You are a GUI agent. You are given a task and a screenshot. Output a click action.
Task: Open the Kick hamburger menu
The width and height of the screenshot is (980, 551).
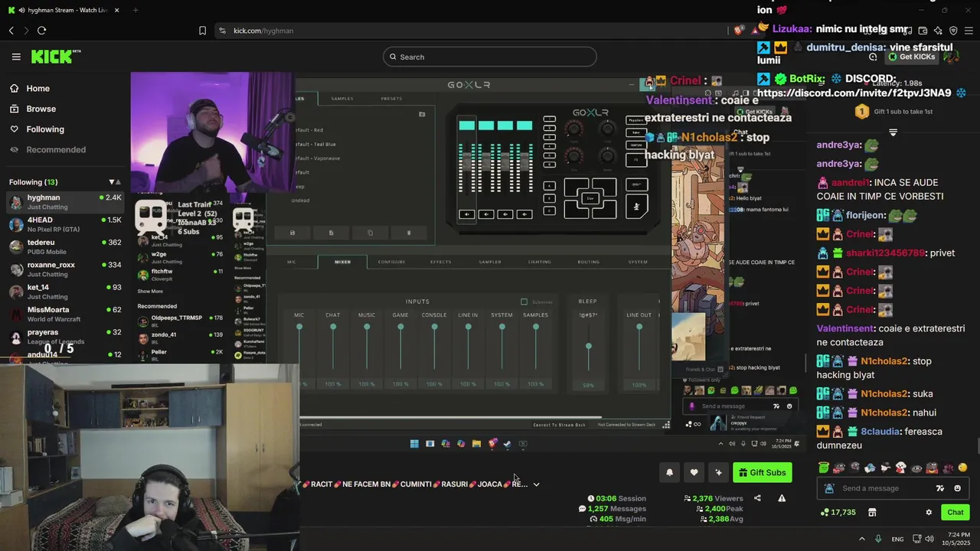tap(16, 57)
